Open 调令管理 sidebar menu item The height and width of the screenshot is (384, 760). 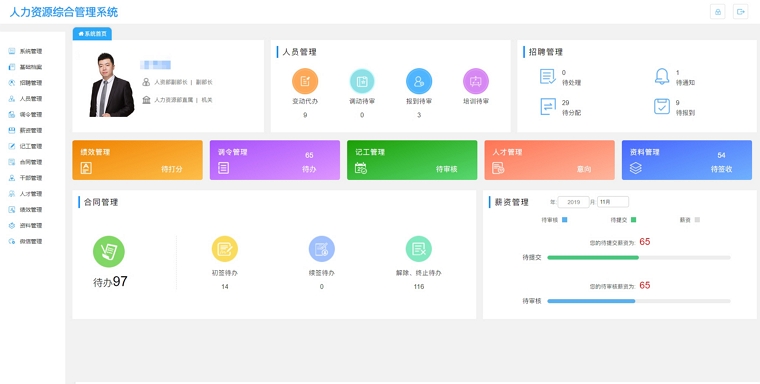coord(25,114)
